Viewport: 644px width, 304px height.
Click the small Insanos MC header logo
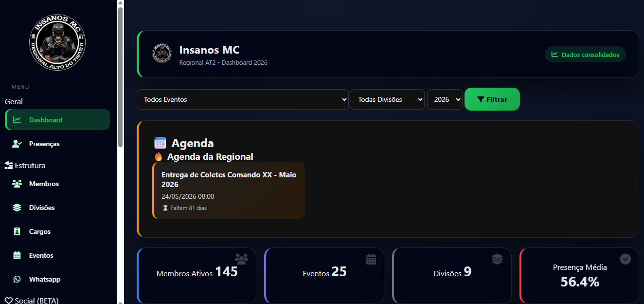coord(161,54)
